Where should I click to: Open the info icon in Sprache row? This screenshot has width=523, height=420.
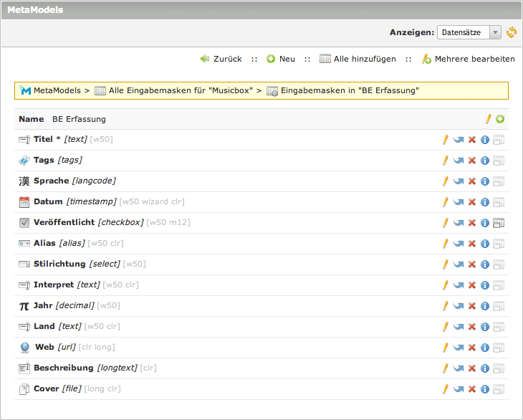[x=485, y=181]
